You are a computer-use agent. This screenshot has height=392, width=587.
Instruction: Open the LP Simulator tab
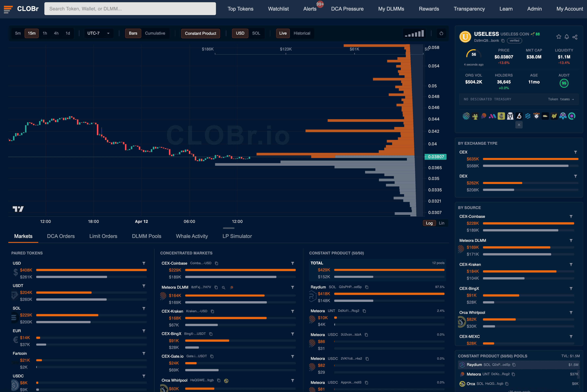point(237,236)
